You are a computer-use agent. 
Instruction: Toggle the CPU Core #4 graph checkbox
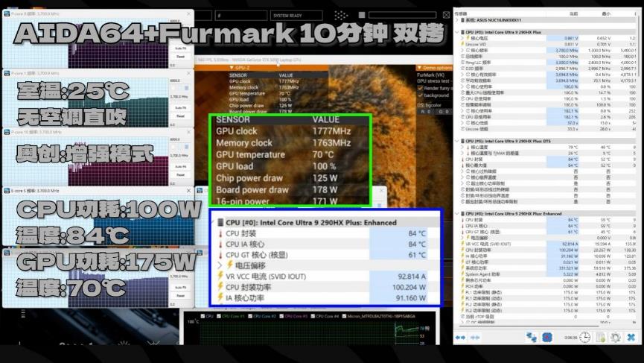pyautogui.click(x=313, y=316)
